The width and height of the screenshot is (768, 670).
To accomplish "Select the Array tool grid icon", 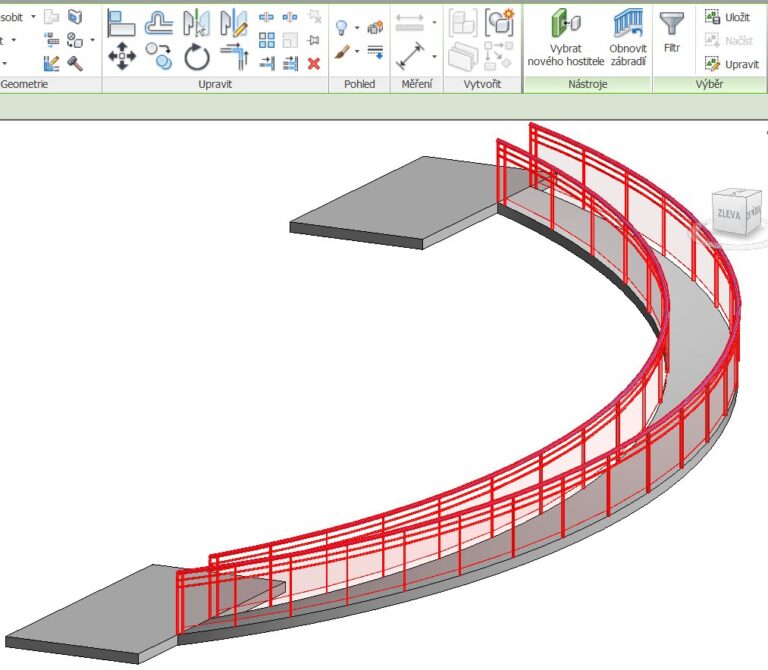I will pyautogui.click(x=266, y=40).
